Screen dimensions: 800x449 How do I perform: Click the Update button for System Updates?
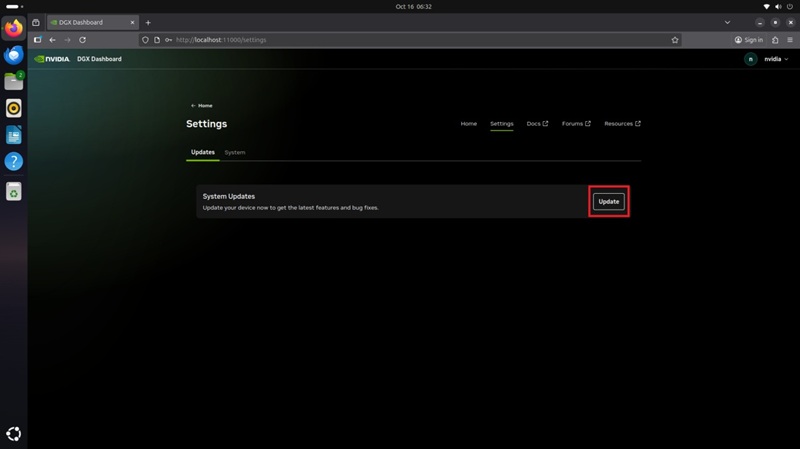click(x=609, y=202)
